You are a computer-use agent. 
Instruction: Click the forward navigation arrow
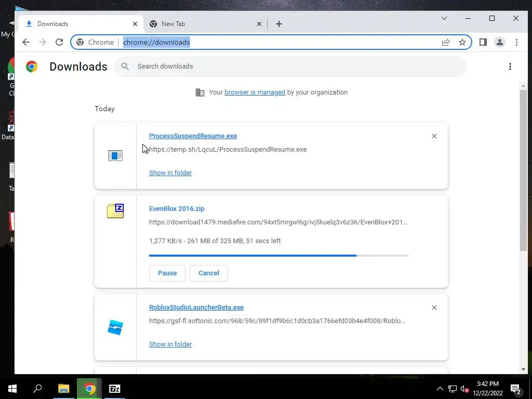(43, 42)
